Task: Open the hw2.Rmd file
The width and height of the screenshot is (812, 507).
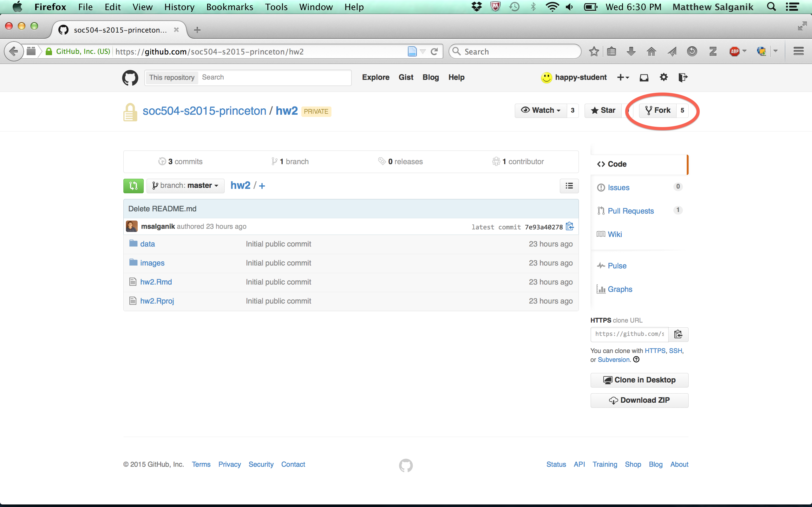Action: click(x=156, y=282)
